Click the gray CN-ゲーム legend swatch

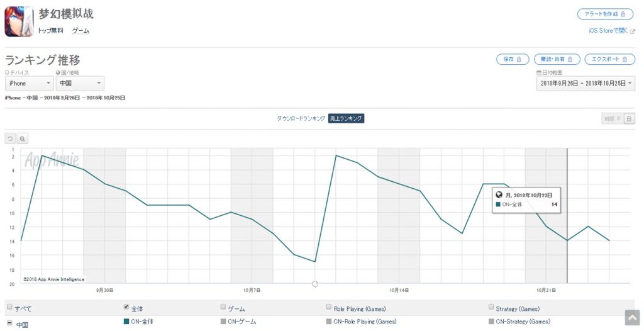pyautogui.click(x=223, y=322)
